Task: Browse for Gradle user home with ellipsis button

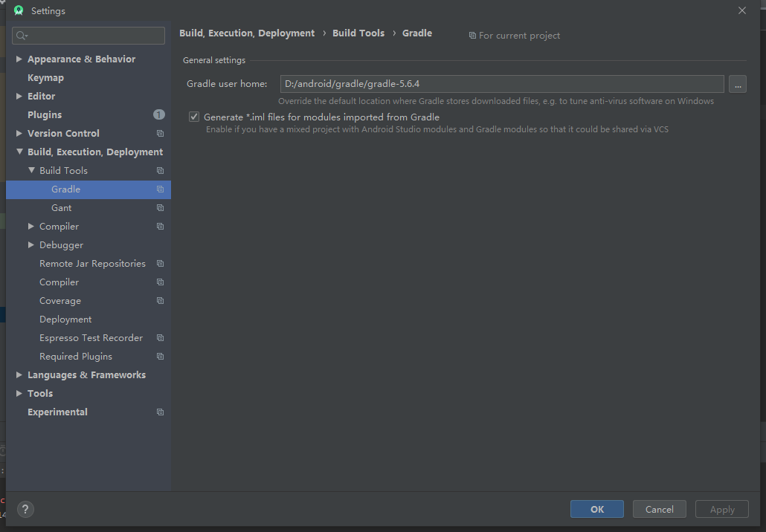Action: tap(738, 84)
